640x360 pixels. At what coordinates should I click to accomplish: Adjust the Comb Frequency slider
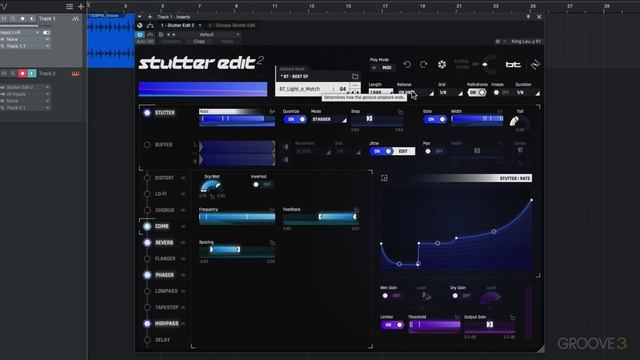click(237, 217)
